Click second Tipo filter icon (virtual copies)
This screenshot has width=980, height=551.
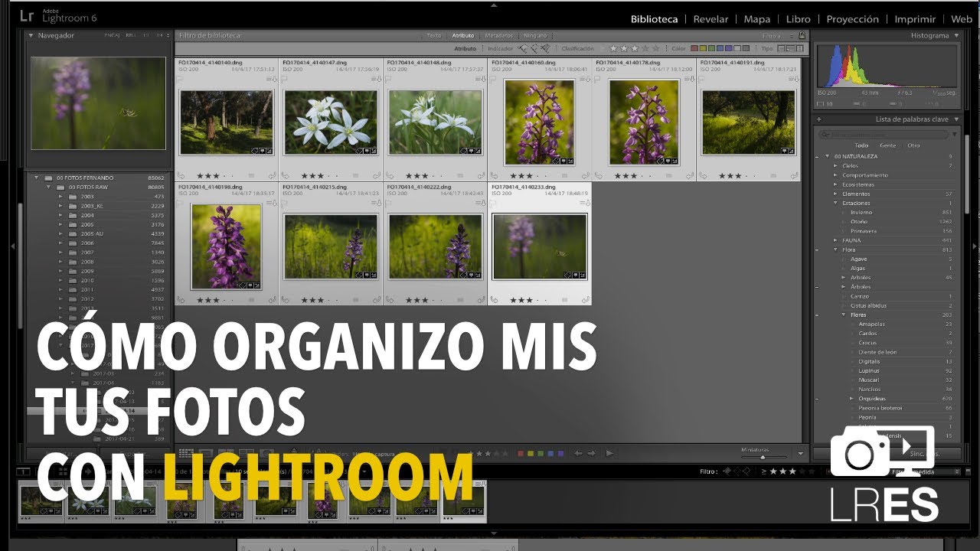coord(791,48)
